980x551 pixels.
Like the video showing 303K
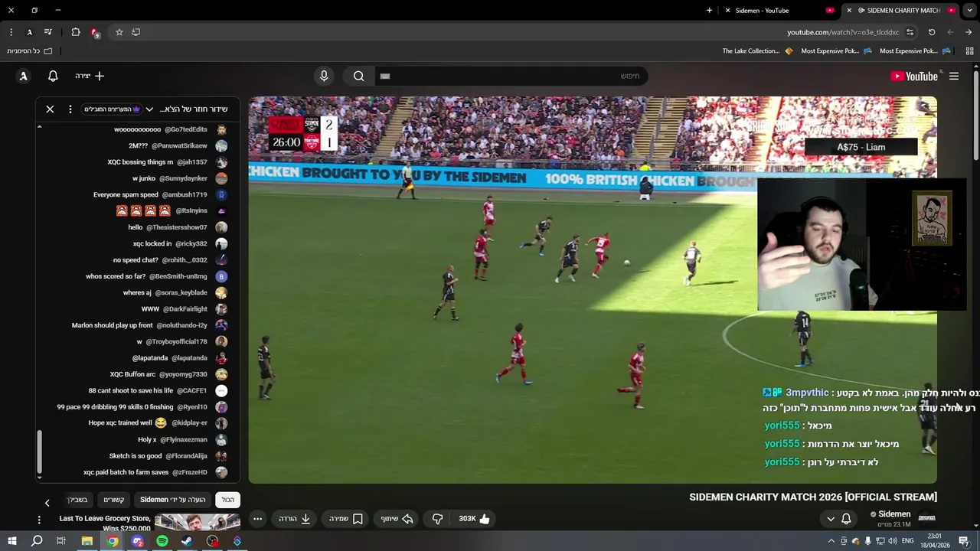click(475, 519)
